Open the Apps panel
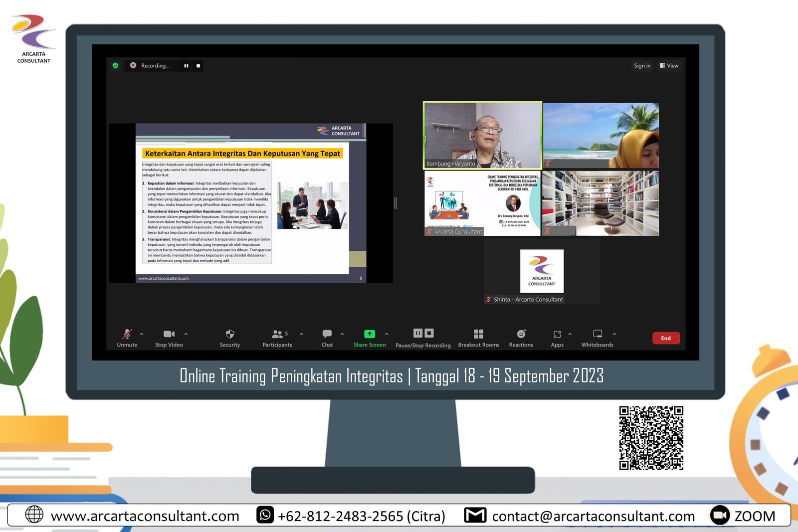Image resolution: width=798 pixels, height=532 pixels. [557, 334]
